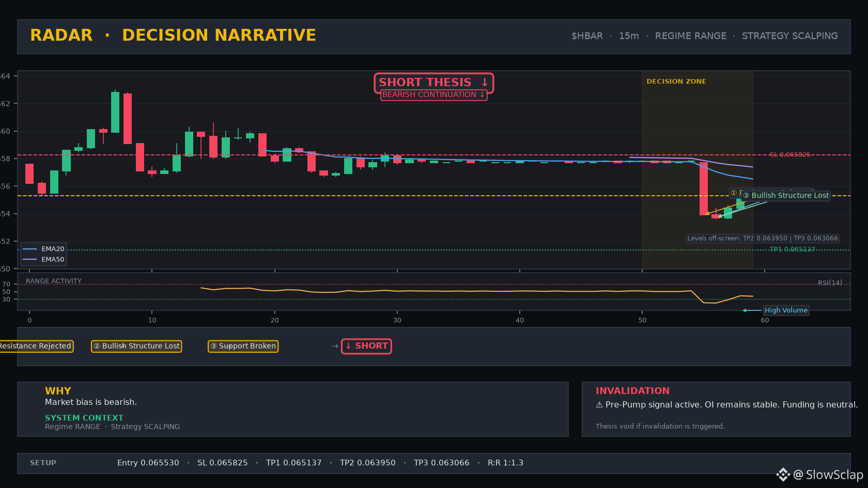Screen dimensions: 868x488
Task: Click the warning icon in Invalidation panel
Action: pyautogui.click(x=599, y=405)
